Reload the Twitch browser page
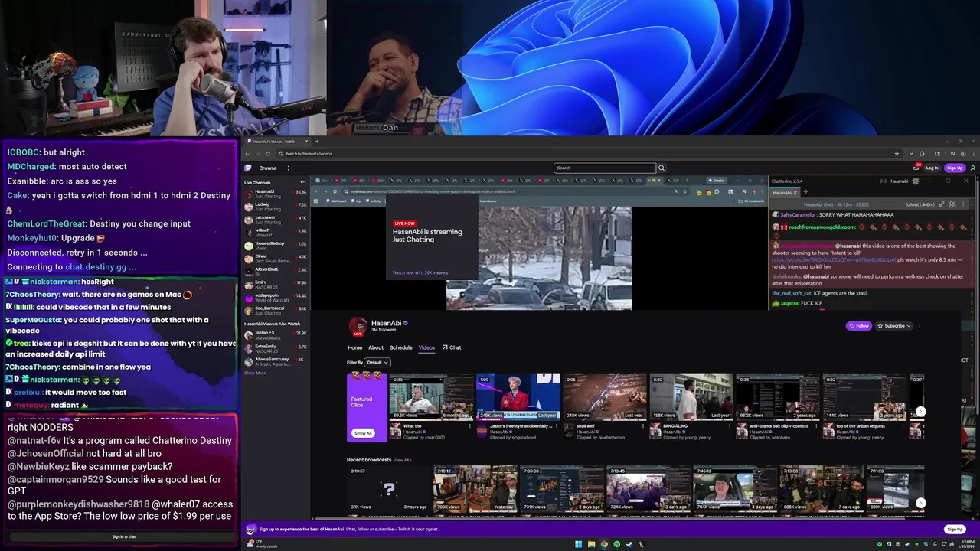Screen dimensions: 980x551 click(x=268, y=154)
